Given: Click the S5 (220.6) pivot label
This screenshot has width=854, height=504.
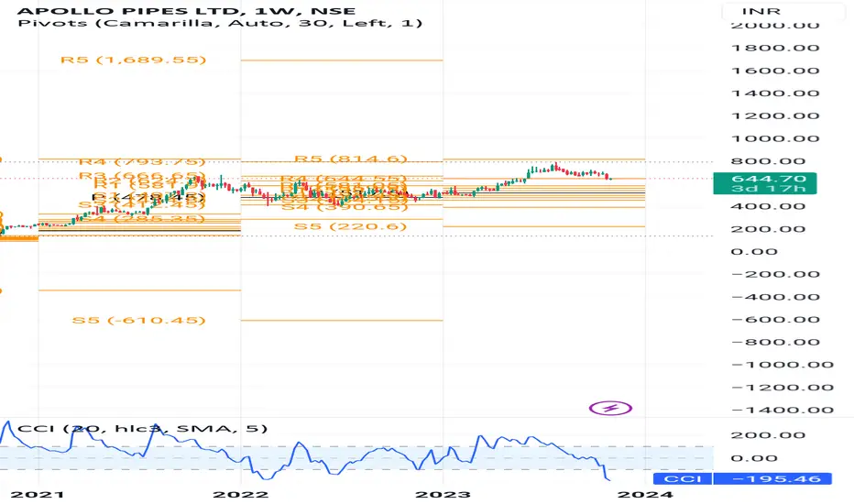Looking at the screenshot, I should tap(351, 226).
